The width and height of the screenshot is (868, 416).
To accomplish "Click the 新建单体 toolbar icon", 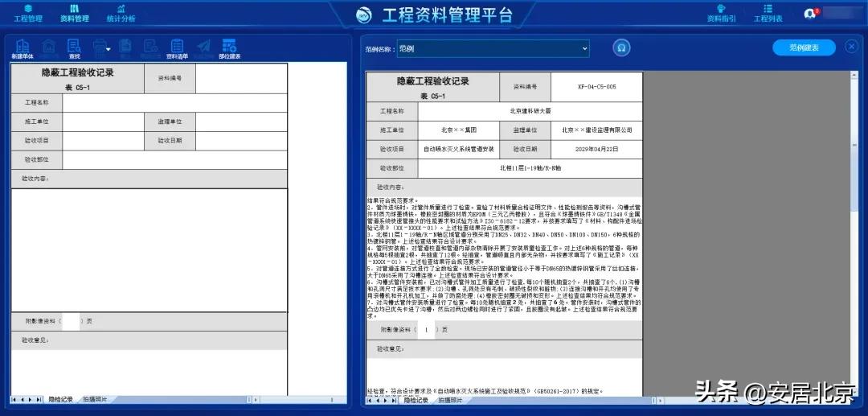I will tap(23, 49).
